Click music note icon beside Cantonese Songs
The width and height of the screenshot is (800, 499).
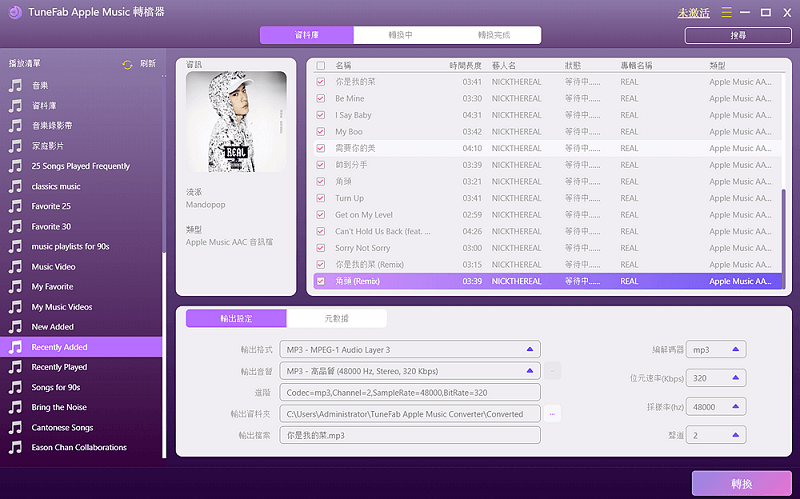(16, 428)
